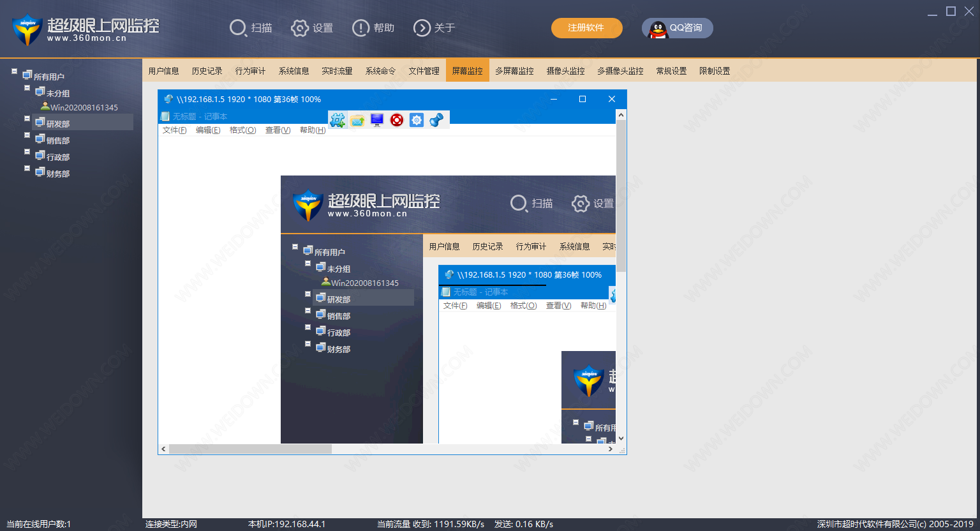980x531 pixels.
Task: Click the Scan (扫描) magnifier icon
Action: 238,28
